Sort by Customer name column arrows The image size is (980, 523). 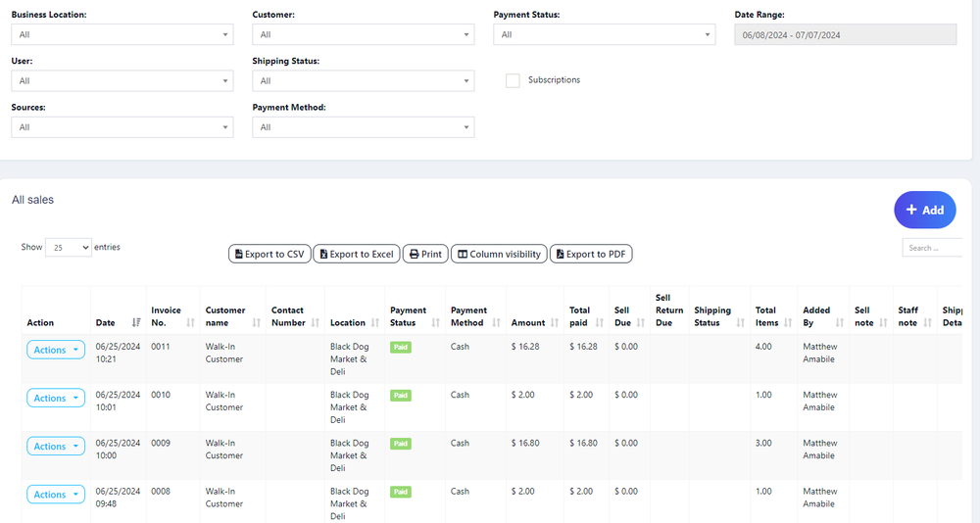[x=257, y=322]
